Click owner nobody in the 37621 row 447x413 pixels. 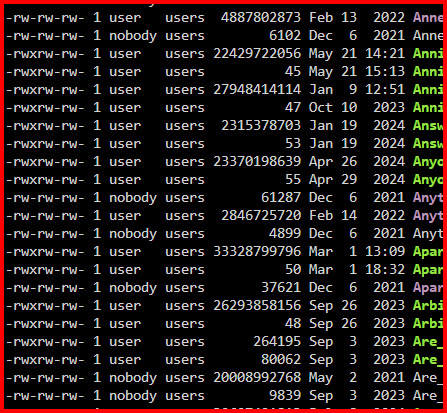point(133,288)
